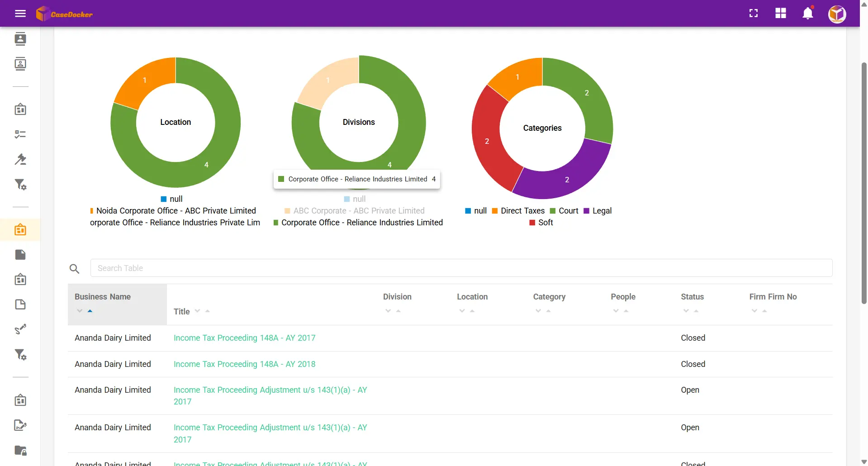
Task: Open the signature pen-stroke sidebar icon
Action: click(20, 329)
